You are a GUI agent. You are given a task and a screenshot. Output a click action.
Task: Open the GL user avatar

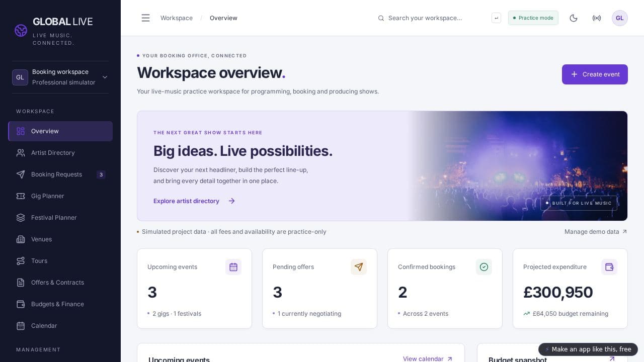pyautogui.click(x=620, y=18)
